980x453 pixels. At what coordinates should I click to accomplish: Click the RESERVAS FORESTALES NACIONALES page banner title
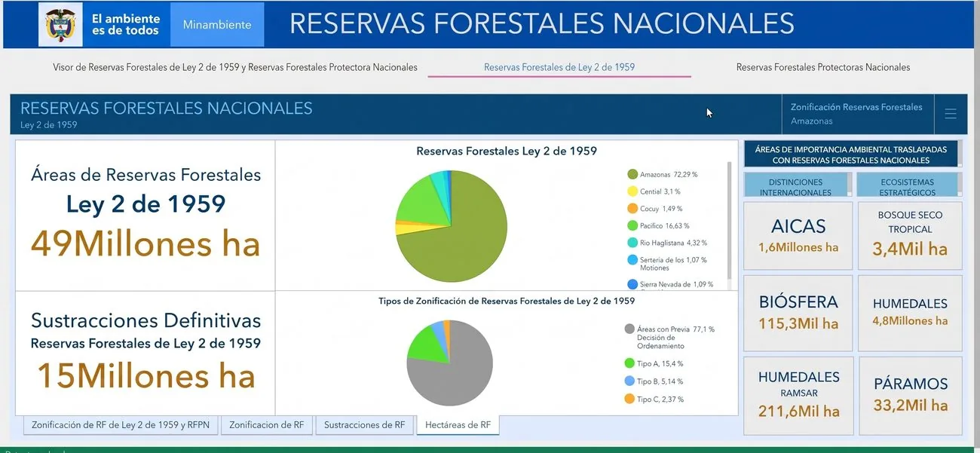[x=541, y=23]
